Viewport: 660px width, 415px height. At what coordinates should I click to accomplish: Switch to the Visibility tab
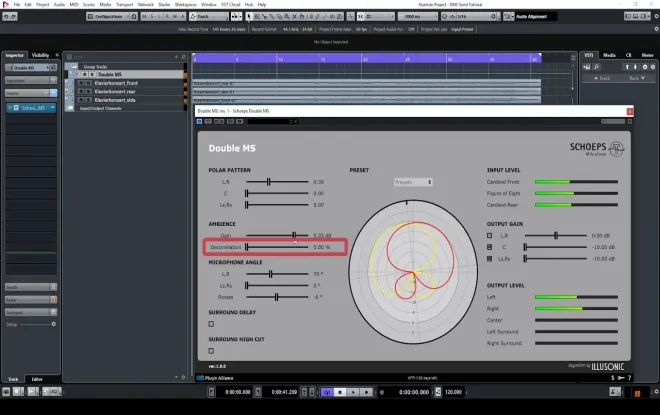(x=40, y=55)
